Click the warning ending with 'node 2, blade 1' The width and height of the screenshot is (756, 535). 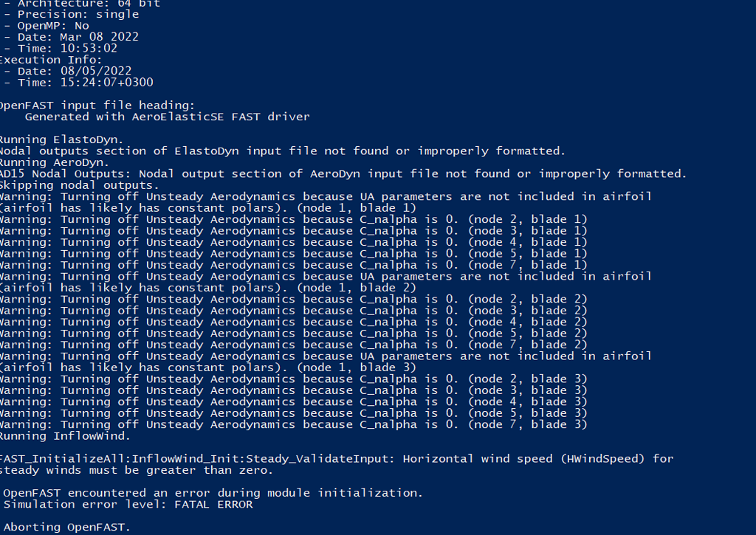[x=294, y=220]
